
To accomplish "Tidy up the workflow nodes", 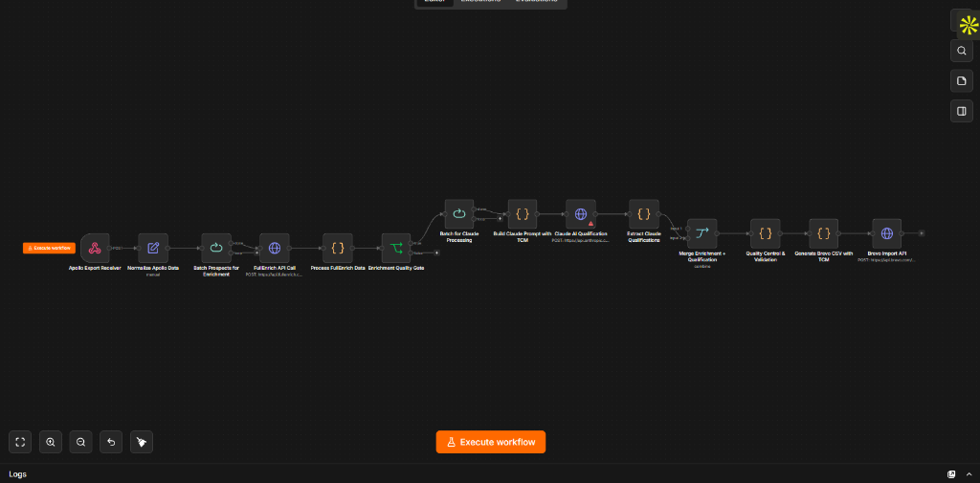I will [142, 442].
